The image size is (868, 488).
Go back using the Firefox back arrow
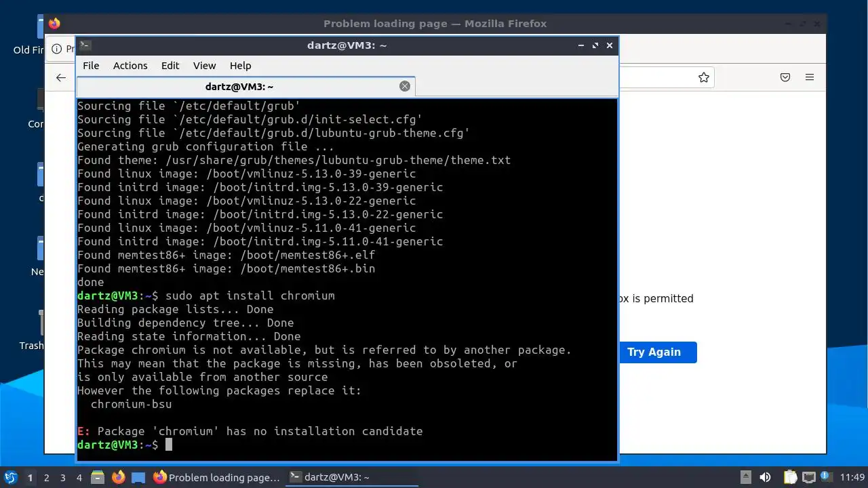[61, 77]
